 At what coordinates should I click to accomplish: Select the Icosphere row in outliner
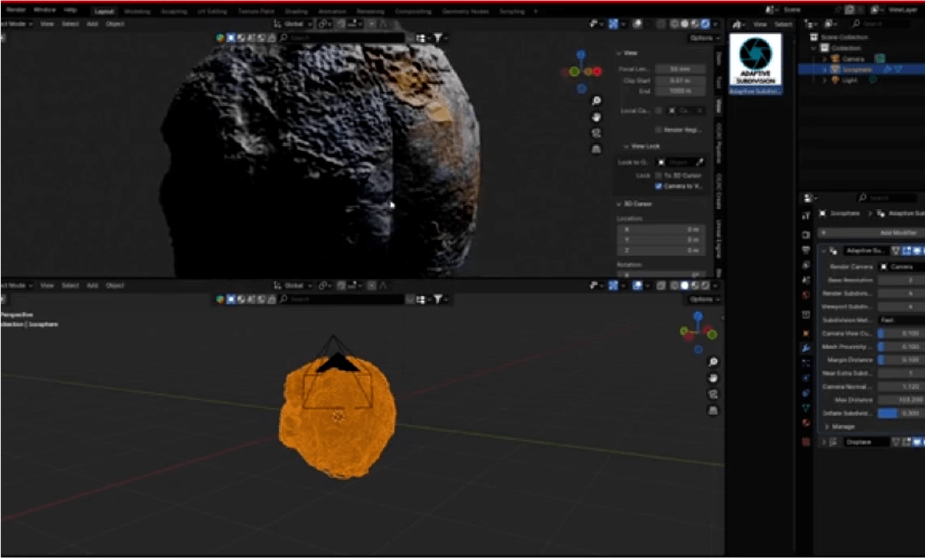pos(861,70)
